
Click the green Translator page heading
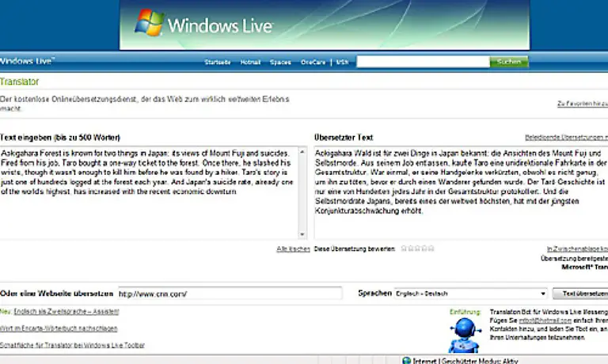pos(19,82)
